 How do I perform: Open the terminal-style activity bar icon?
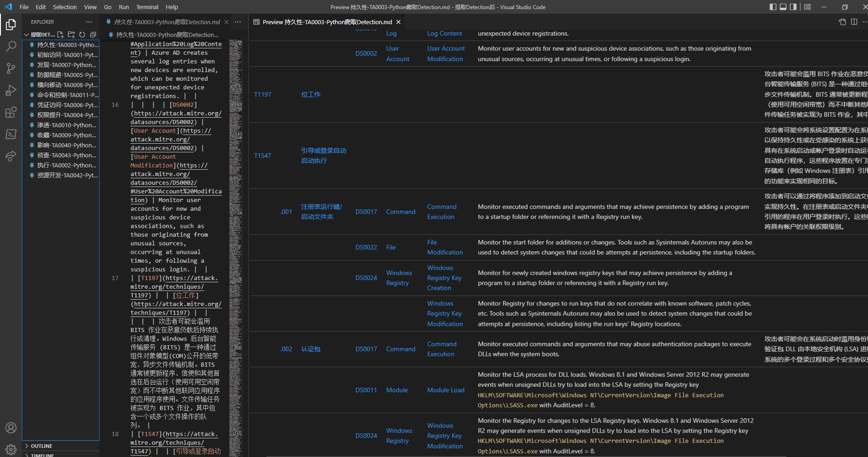tap(11, 134)
